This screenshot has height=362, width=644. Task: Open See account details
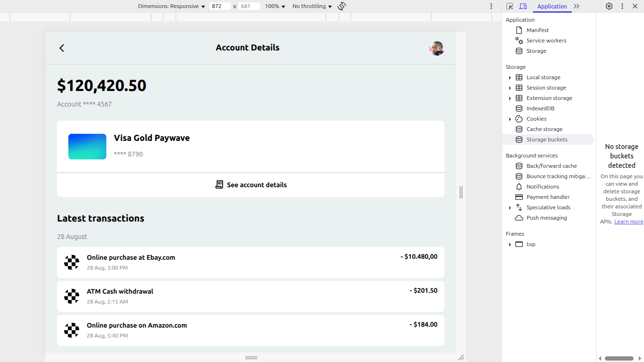[251, 185]
